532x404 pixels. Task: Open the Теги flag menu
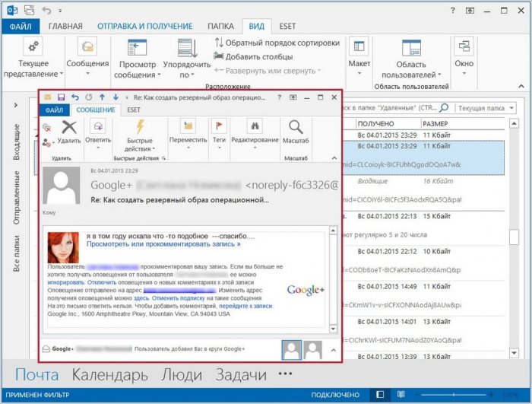[219, 134]
